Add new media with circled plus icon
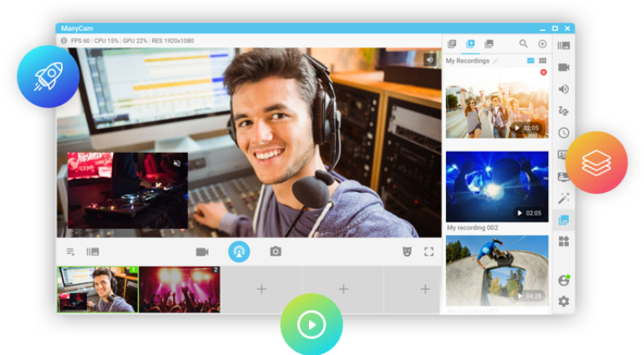Screen dimensions: 644x355 [x=542, y=43]
